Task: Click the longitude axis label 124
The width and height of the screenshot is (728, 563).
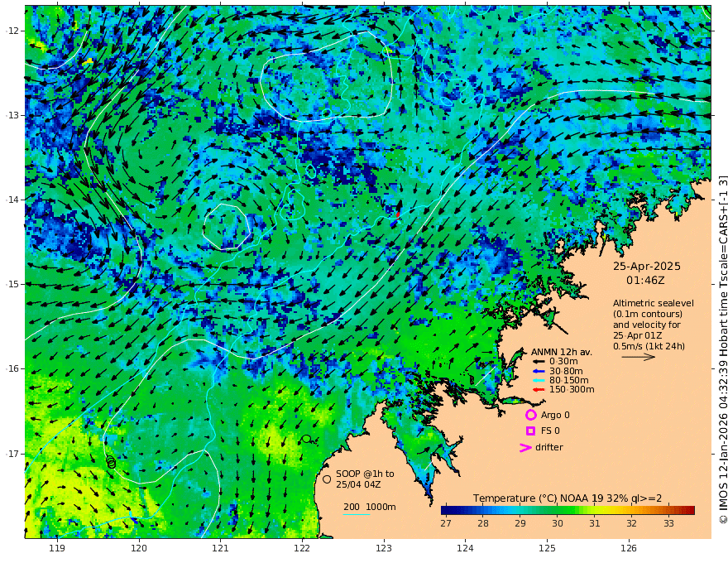Action: 465,549
